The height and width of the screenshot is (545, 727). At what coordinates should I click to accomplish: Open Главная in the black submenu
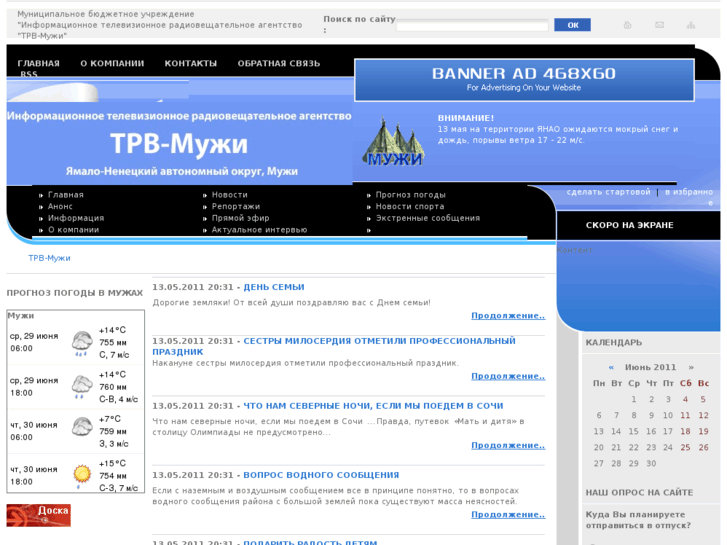(66, 195)
